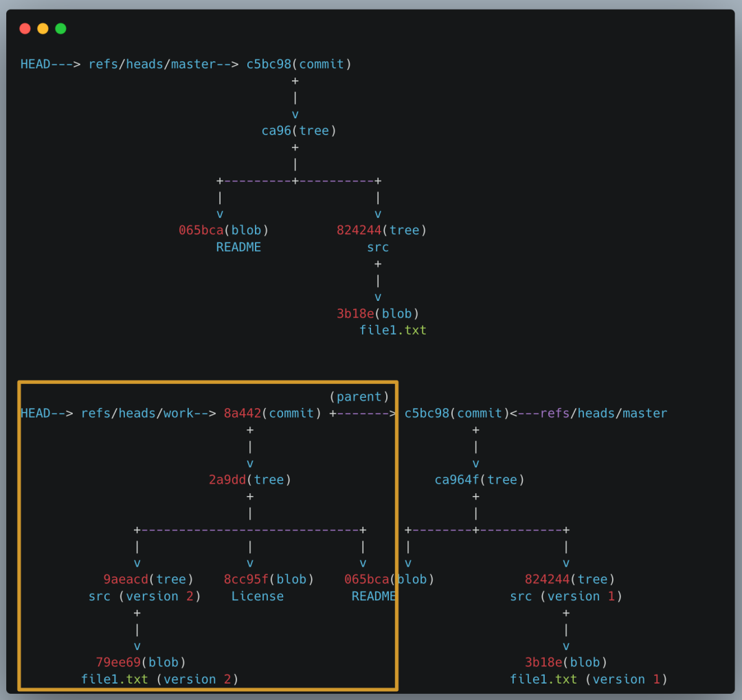The width and height of the screenshot is (742, 700).
Task: Click "file1.txt (version 2)" label
Action: 159,679
